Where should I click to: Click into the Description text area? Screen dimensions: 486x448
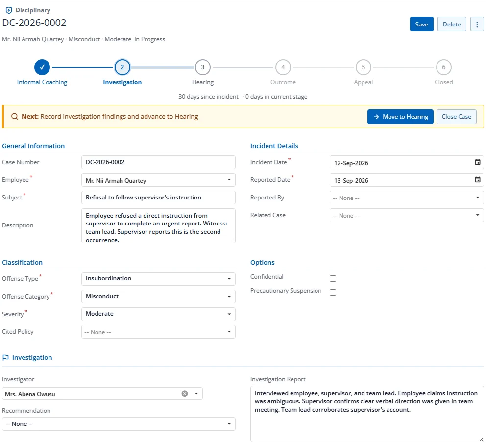point(158,225)
